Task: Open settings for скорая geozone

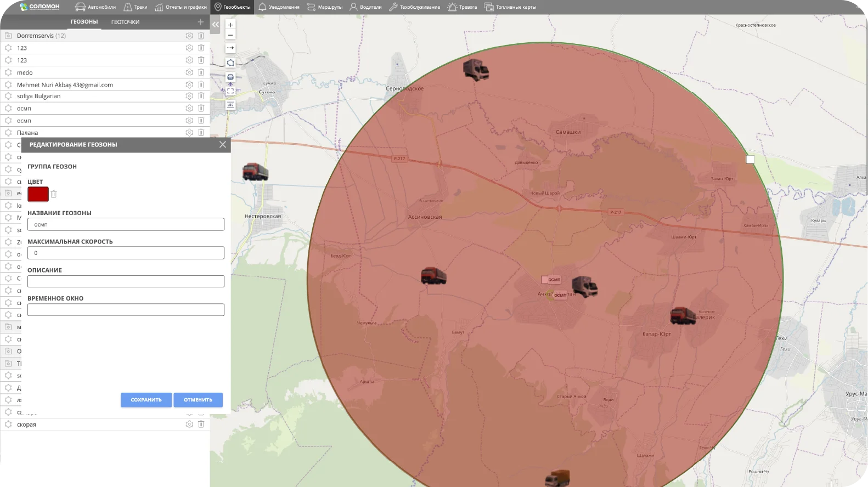Action: point(189,424)
